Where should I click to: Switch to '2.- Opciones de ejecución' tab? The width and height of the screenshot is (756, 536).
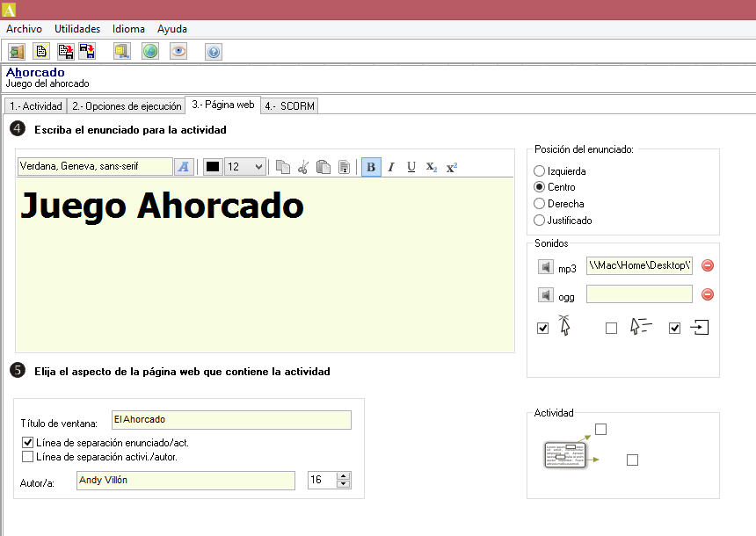[127, 106]
